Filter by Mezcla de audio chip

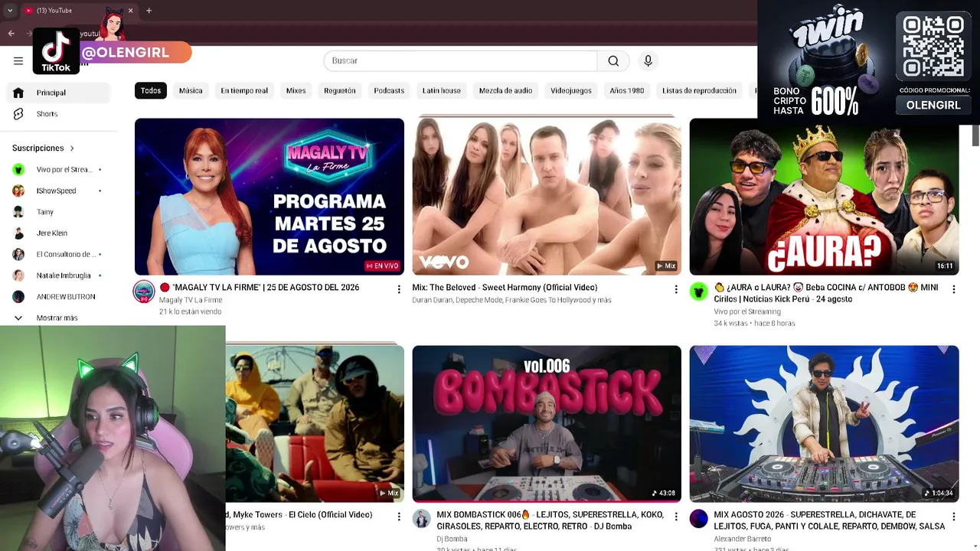[505, 91]
